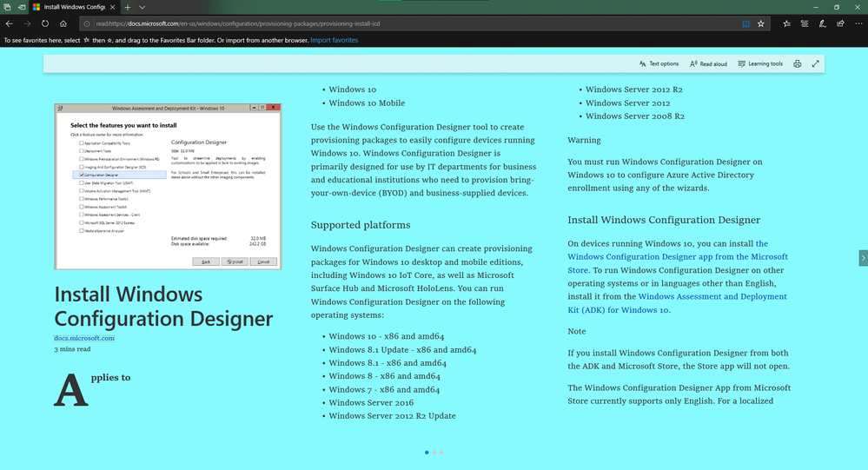Open Text options in reading toolbar

(659, 63)
